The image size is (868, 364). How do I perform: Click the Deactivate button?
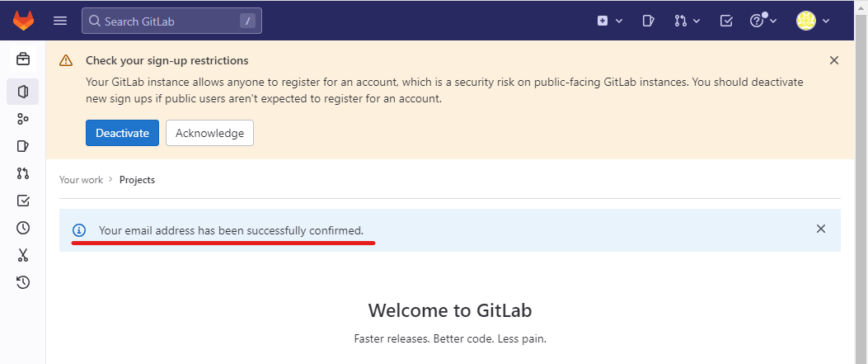point(122,133)
